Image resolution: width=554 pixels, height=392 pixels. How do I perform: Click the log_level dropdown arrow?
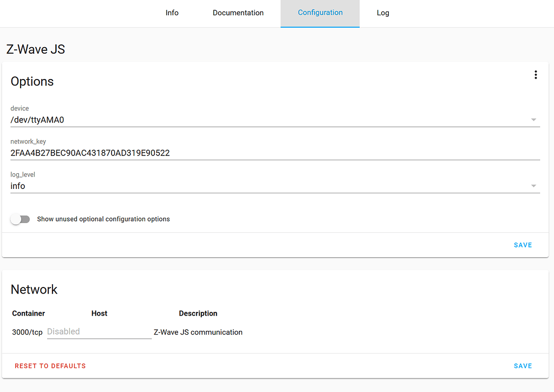tap(533, 186)
